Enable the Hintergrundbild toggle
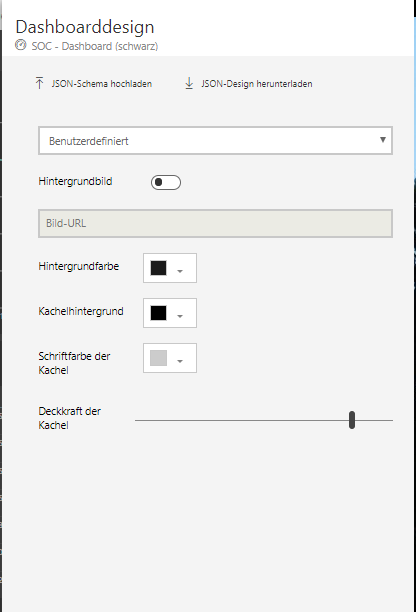The image size is (416, 612). [x=166, y=182]
